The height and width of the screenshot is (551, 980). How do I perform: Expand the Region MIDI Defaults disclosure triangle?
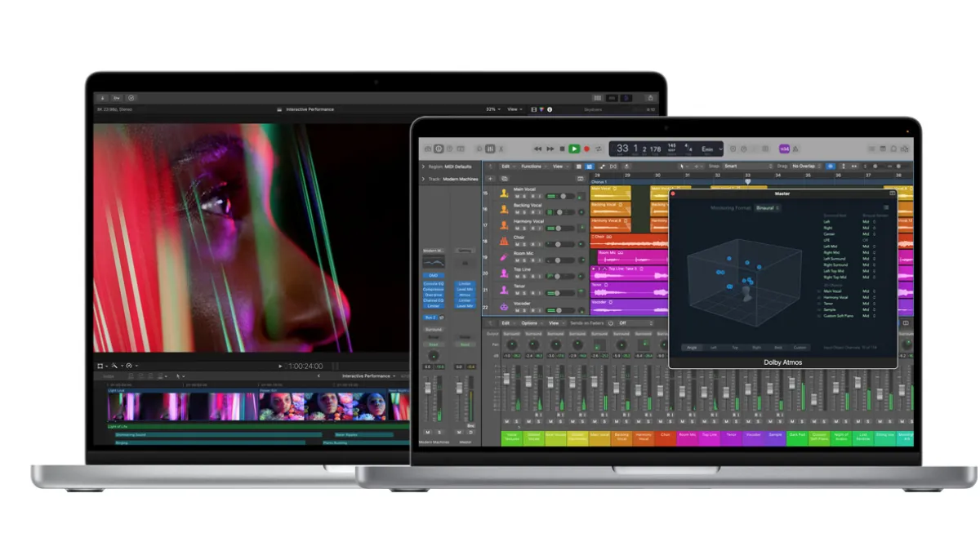pos(423,167)
